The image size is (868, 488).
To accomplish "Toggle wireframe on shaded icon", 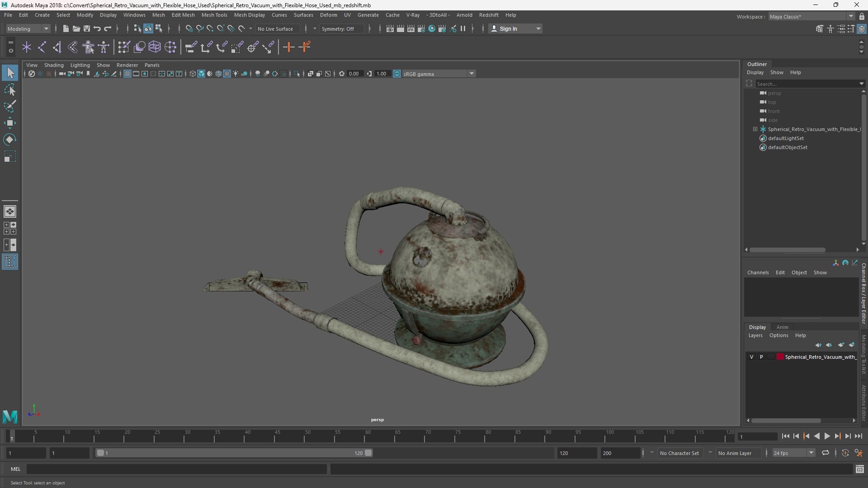I will [218, 74].
